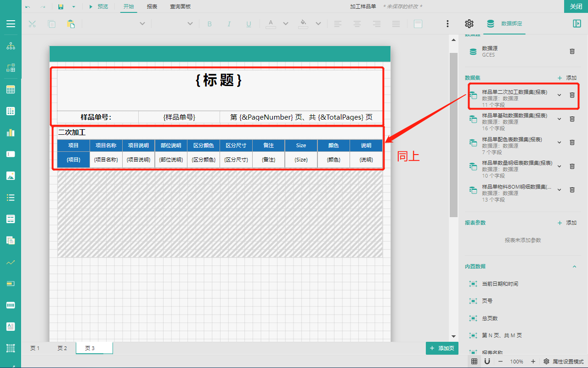The image size is (588, 368).
Task: Toggle grid display in status bar
Action: (474, 362)
